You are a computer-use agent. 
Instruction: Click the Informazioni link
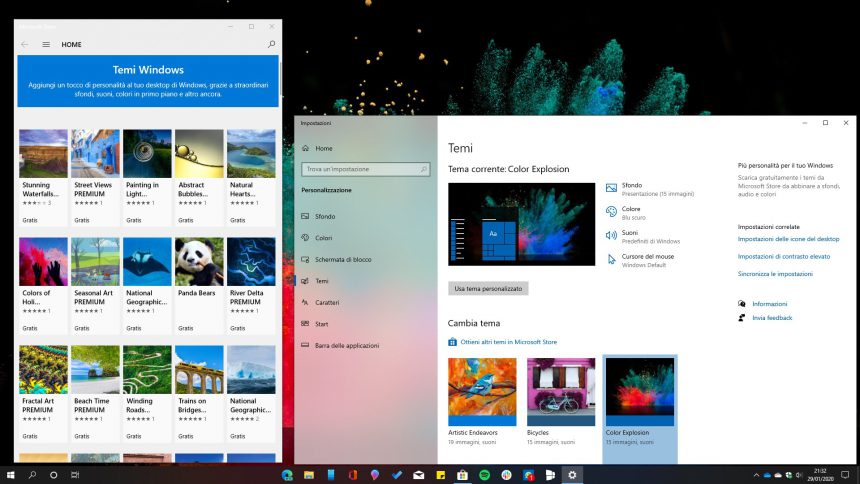[770, 303]
